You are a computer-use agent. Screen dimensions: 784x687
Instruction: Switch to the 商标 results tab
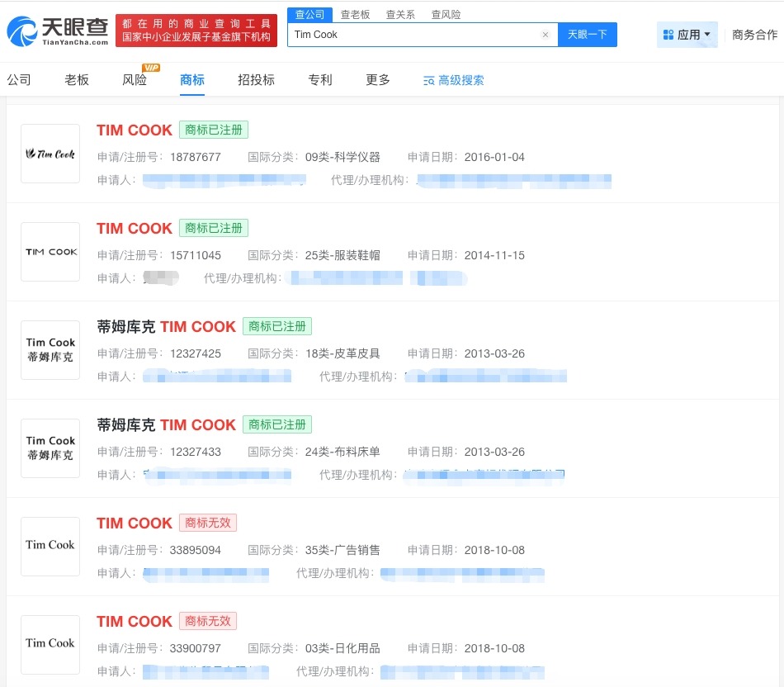pos(192,80)
